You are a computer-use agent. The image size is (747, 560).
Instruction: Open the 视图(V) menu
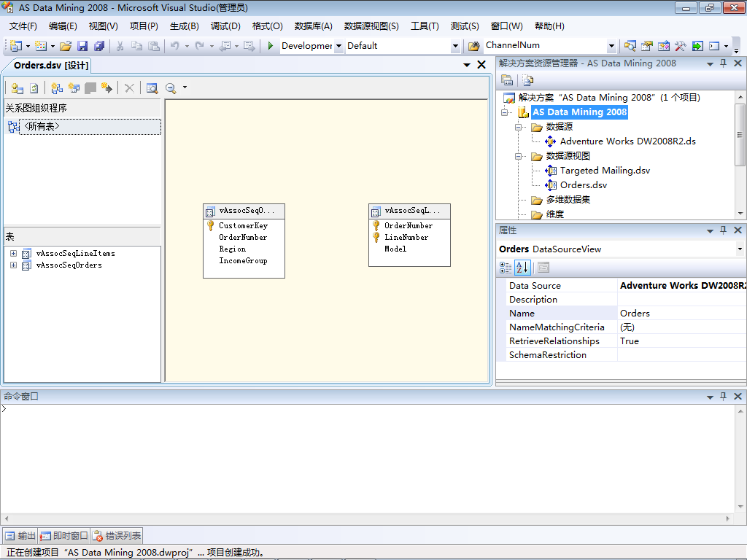coord(103,26)
